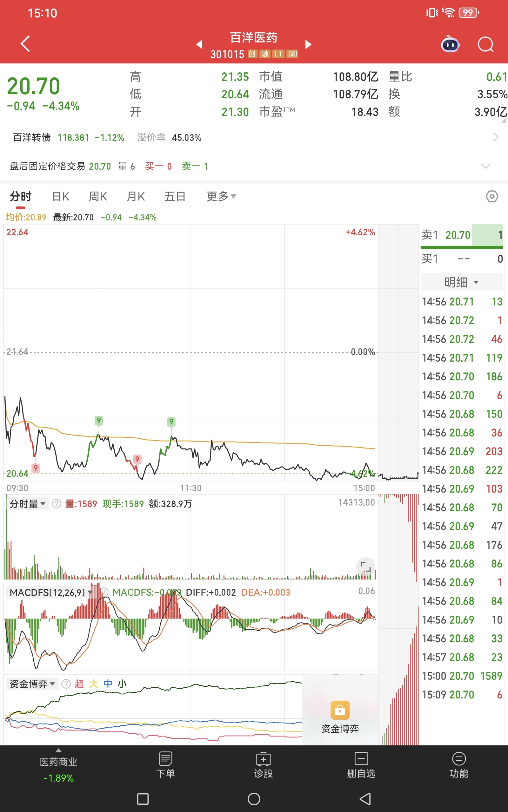
Task: Tap 市盈TTM 18.43 value
Action: click(365, 112)
